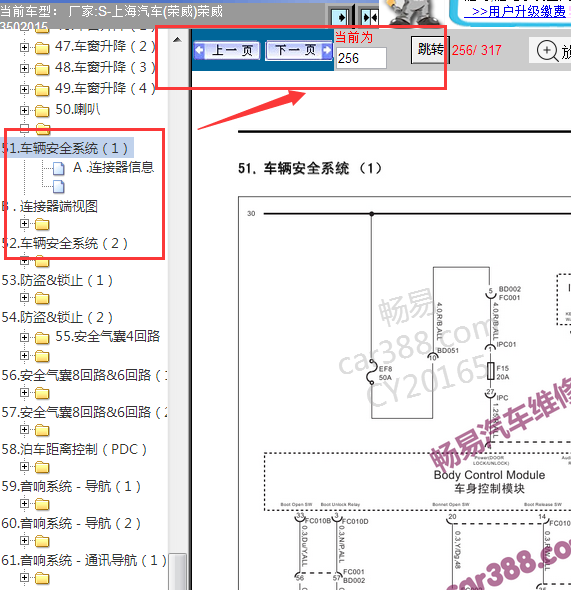Click the page icon beside A .连接器信息
This screenshot has width=571, height=590.
[58, 169]
